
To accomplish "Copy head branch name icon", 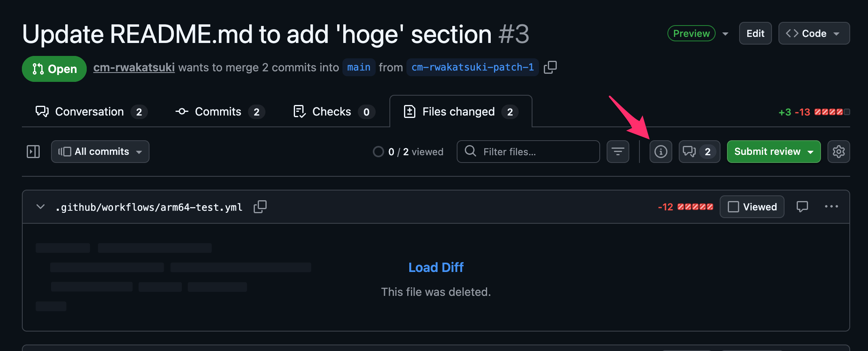I will (x=550, y=67).
